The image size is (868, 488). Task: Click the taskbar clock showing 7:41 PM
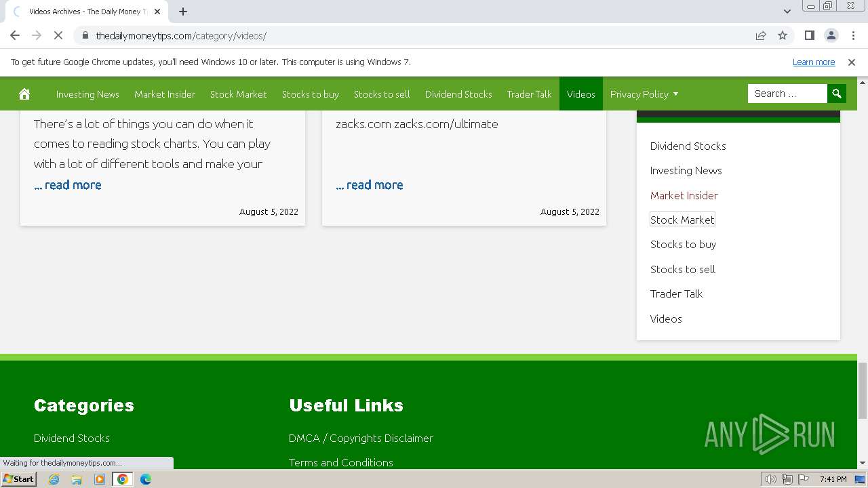[x=833, y=479]
